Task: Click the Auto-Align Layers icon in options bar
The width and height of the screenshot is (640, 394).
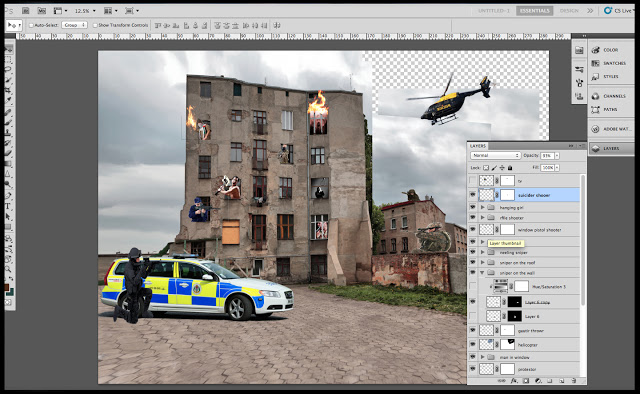Action: (x=277, y=25)
